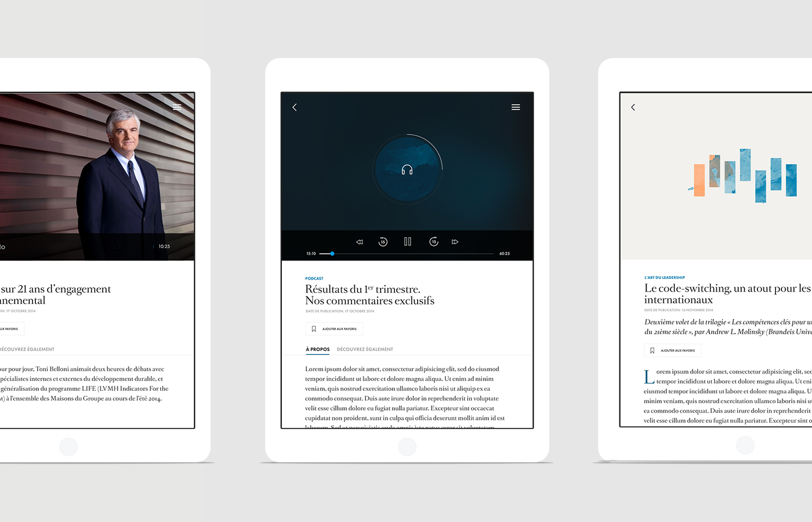Image resolution: width=812 pixels, height=522 pixels.
Task: Click the L'ART DU LEADERSHIP category label
Action: 665,277
